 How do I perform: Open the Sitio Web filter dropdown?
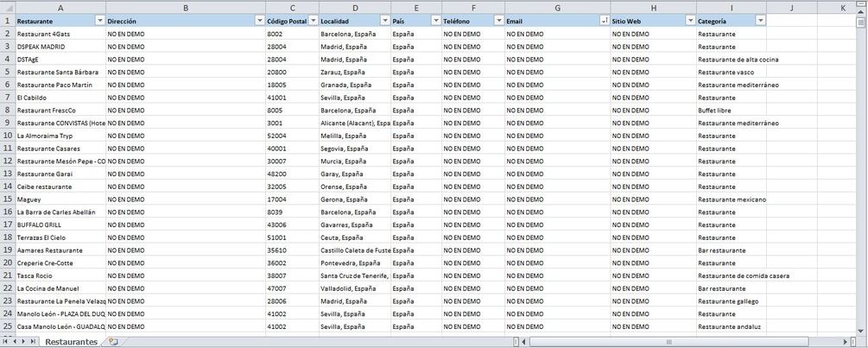[690, 21]
